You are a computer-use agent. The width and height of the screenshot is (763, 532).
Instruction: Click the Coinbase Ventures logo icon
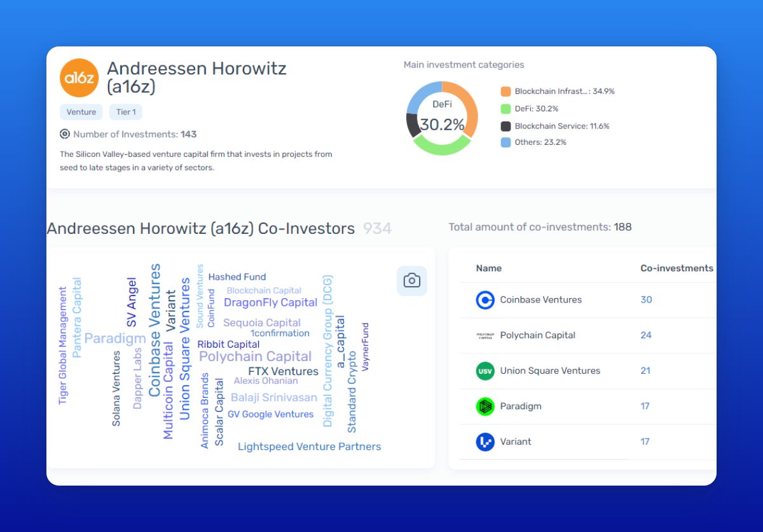click(485, 300)
